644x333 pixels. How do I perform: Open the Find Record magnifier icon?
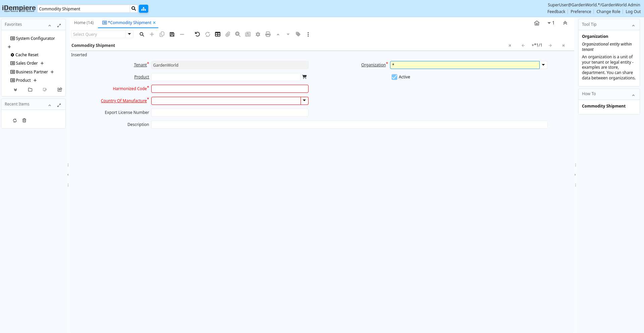coord(142,34)
